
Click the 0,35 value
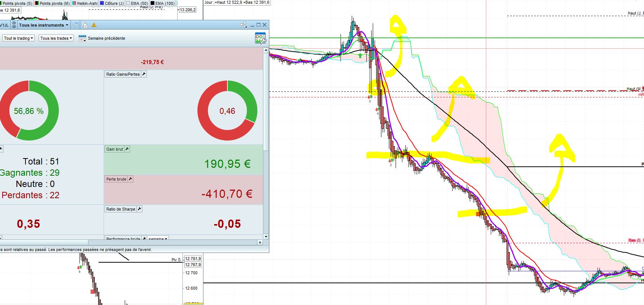(28, 224)
